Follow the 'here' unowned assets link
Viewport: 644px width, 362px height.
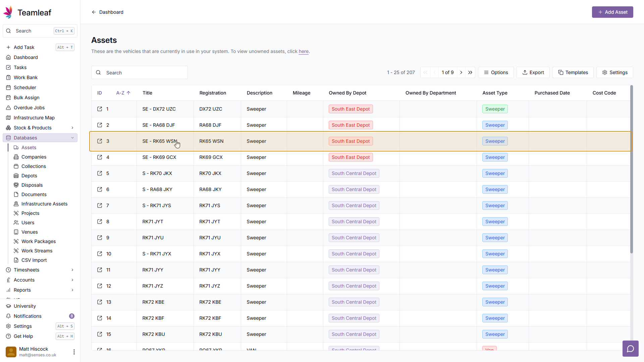303,51
